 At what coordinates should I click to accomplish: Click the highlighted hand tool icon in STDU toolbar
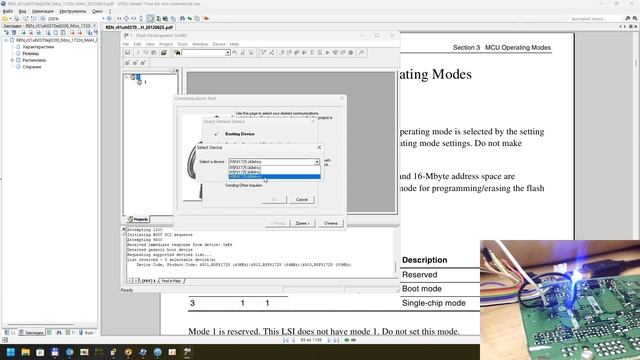click(x=151, y=18)
